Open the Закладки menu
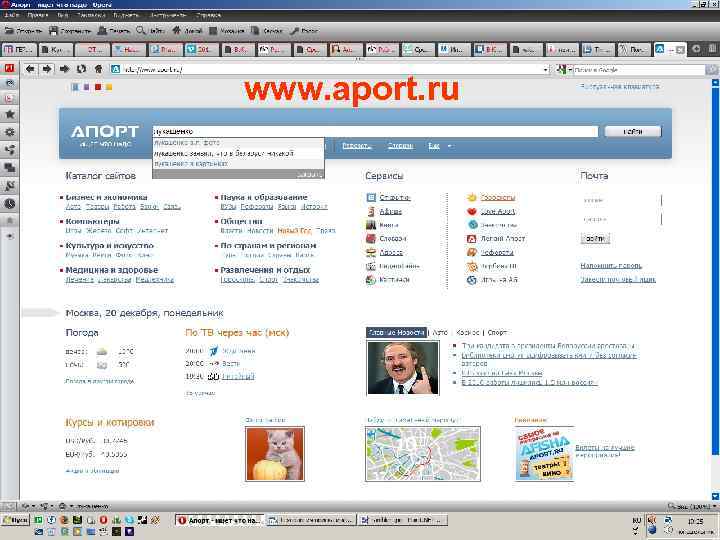Viewport: 720px width, 540px height. coord(91,15)
